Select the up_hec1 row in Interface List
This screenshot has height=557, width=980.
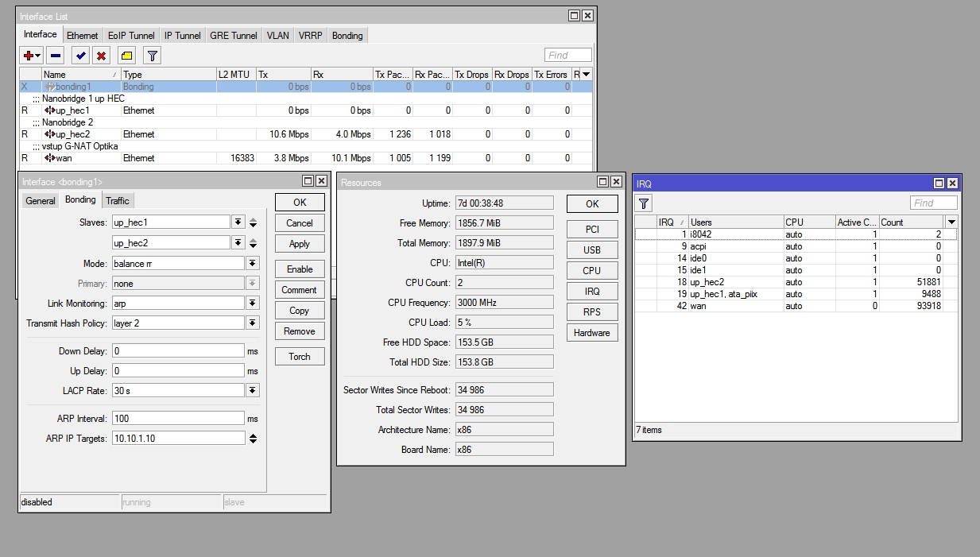coord(306,110)
